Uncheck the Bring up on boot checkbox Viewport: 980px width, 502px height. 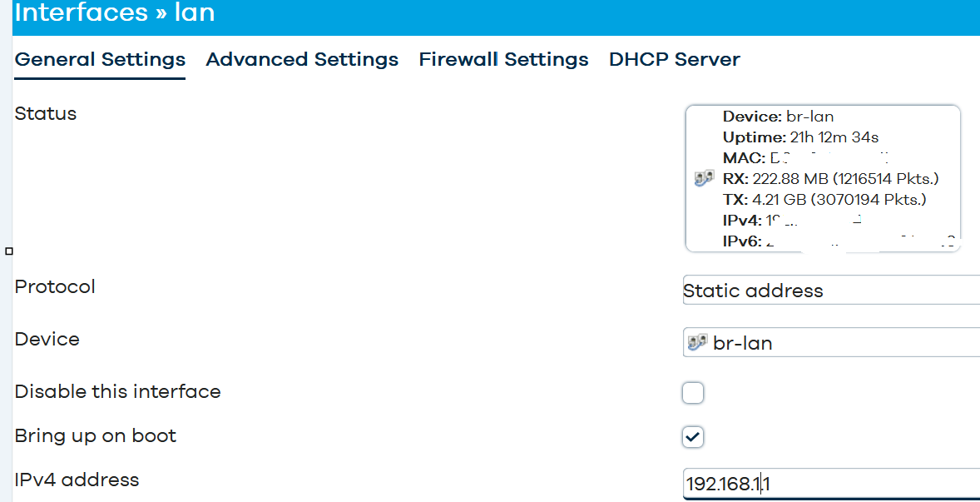(693, 437)
